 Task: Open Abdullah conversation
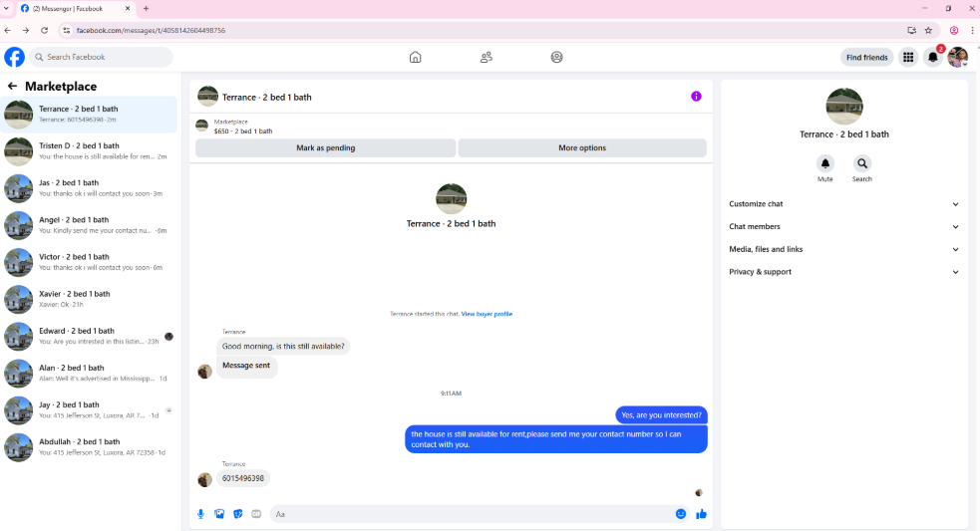click(x=90, y=446)
